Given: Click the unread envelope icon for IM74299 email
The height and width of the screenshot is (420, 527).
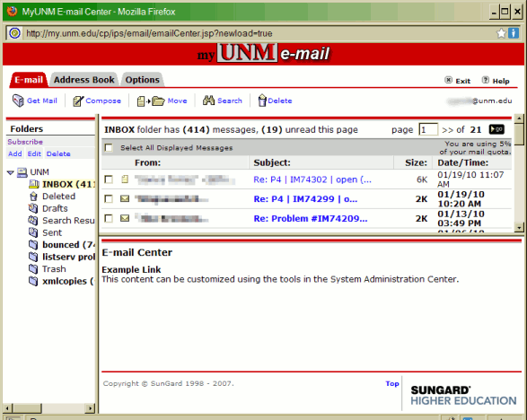Looking at the screenshot, I should [x=125, y=198].
